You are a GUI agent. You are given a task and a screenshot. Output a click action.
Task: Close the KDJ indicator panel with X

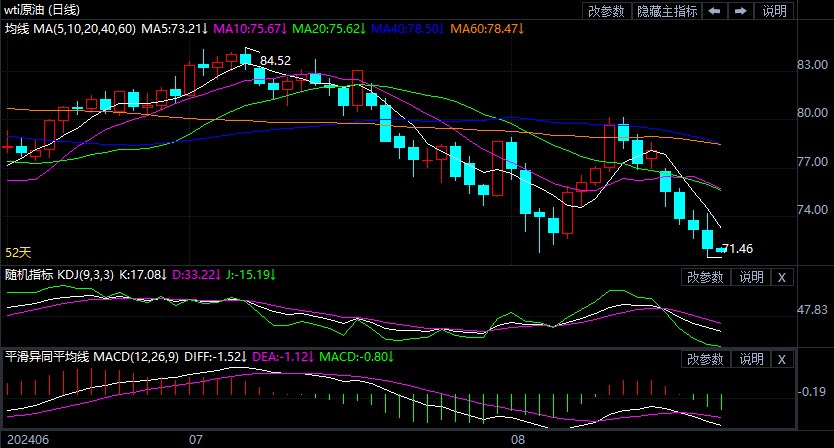tap(782, 277)
